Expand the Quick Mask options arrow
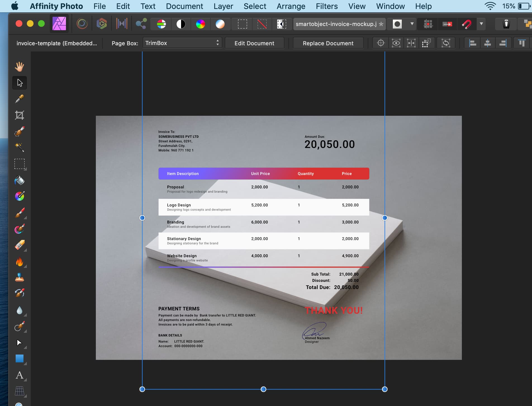 [412, 24]
